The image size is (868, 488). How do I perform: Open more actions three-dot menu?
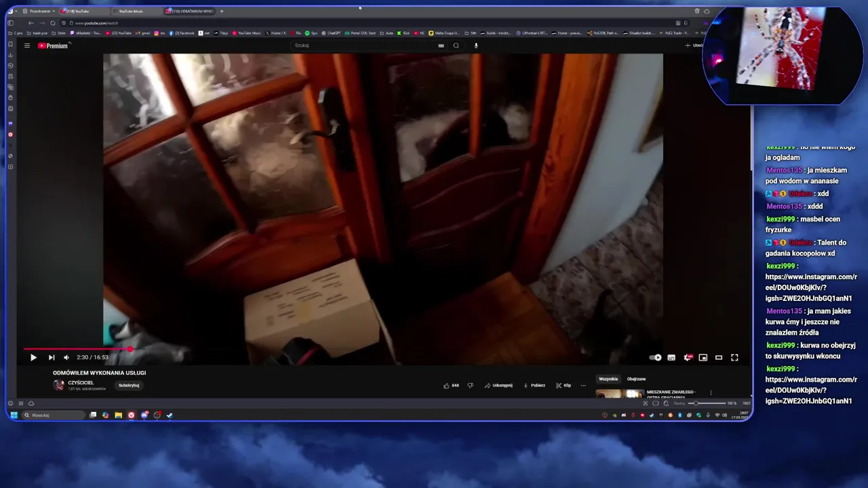tap(583, 385)
